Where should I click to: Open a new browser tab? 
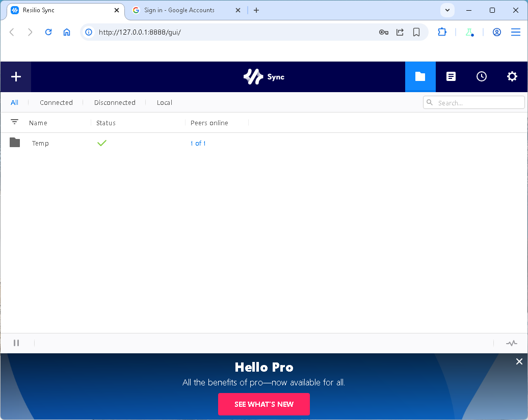click(256, 10)
